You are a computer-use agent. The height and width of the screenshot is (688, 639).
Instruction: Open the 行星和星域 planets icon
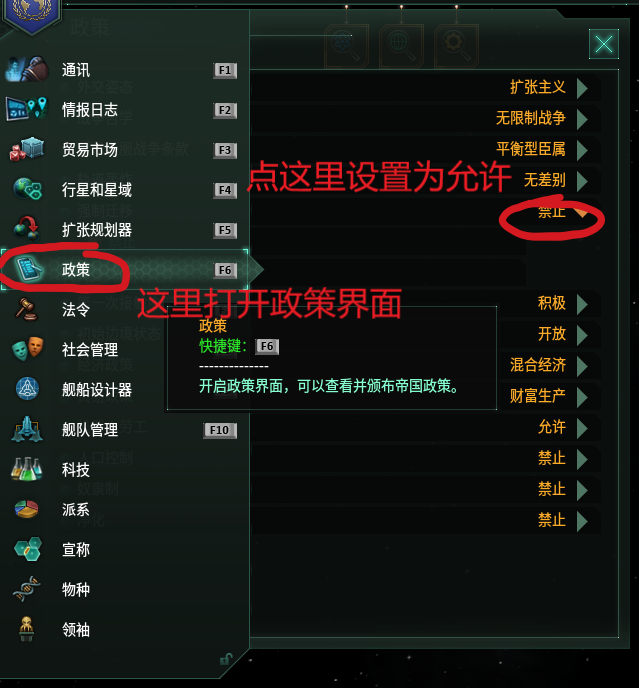pos(27,189)
